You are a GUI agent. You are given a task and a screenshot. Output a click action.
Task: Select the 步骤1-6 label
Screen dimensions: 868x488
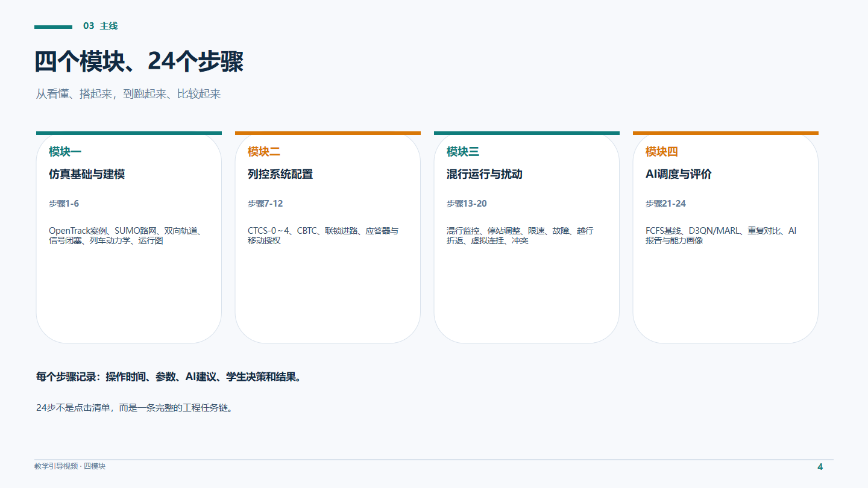(64, 204)
